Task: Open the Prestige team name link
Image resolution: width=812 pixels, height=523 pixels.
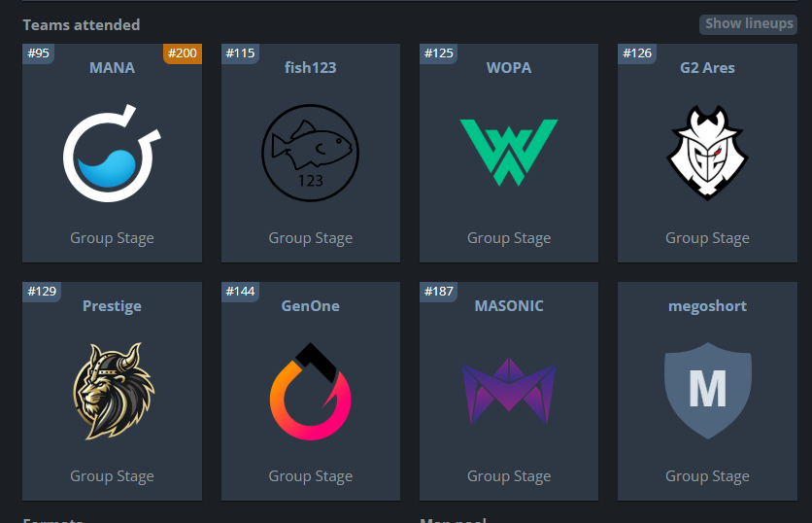Action: tap(112, 306)
